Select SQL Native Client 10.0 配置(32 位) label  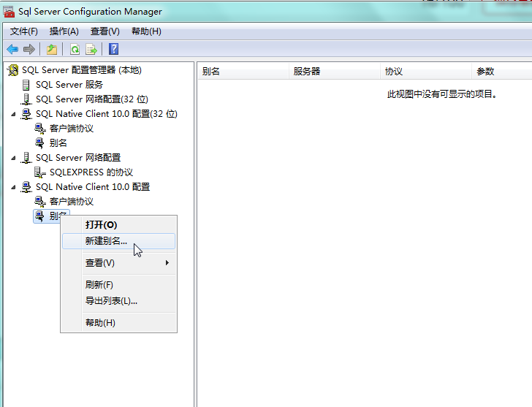107,114
